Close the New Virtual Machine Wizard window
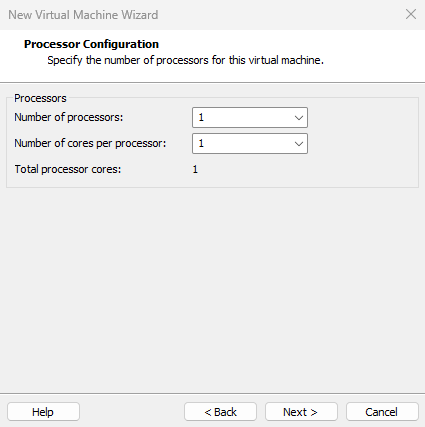Screen dimensions: 425x427 [x=411, y=14]
